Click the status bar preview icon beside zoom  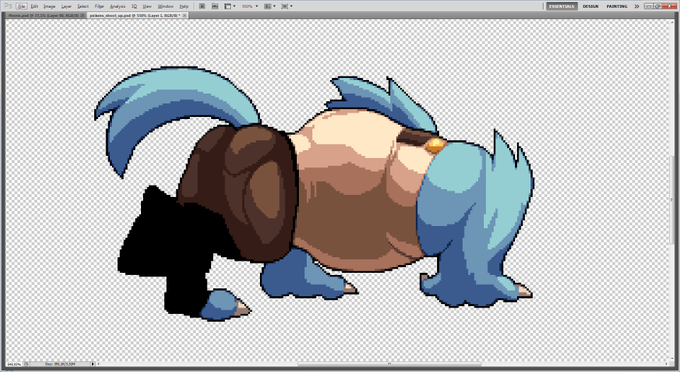pyautogui.click(x=27, y=364)
